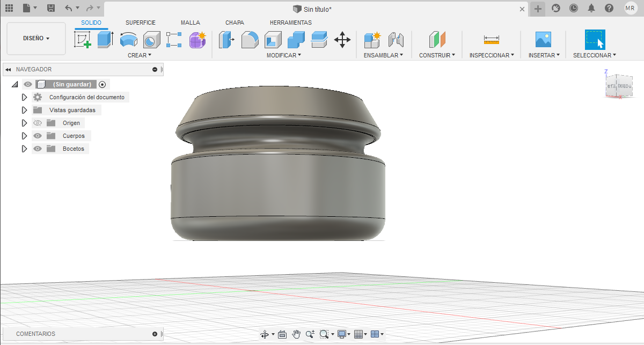
Task: Select the Create Sketch tool icon
Action: click(x=82, y=40)
